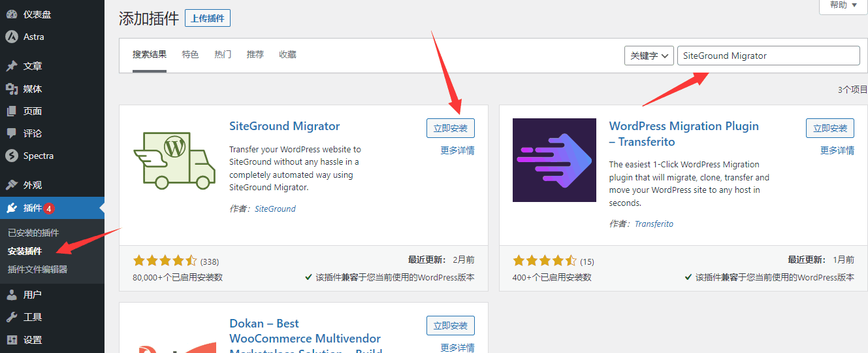Install SiteGround Migrator with 立即安装
The image size is (868, 353).
(x=451, y=128)
